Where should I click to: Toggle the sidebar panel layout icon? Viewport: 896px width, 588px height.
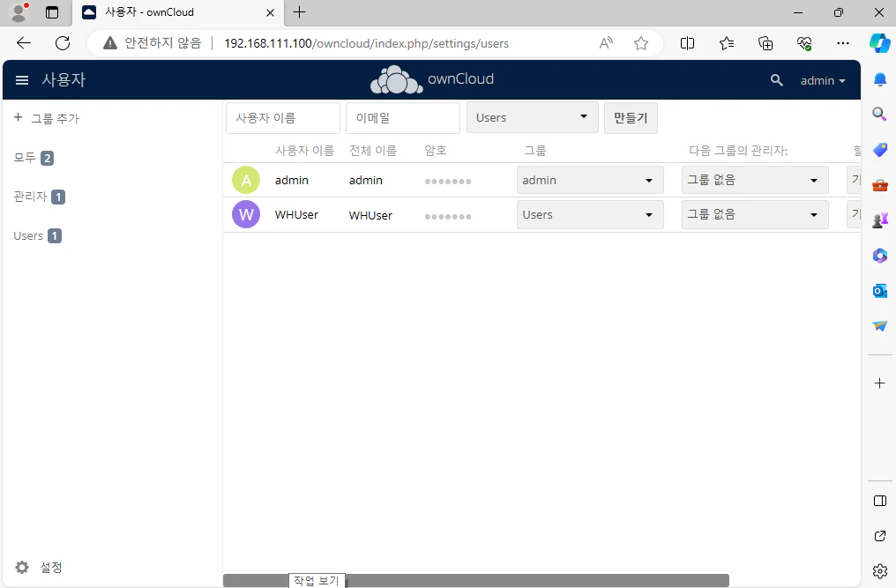pos(880,501)
